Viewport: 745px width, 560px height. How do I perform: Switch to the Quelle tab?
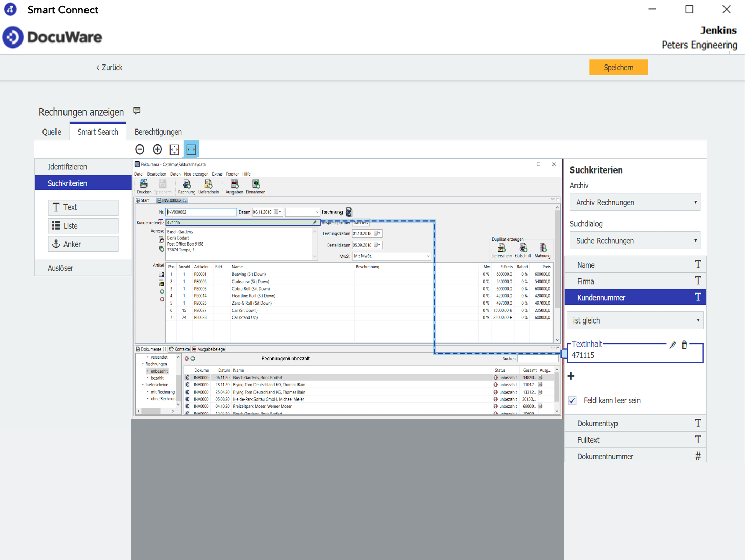coord(52,132)
